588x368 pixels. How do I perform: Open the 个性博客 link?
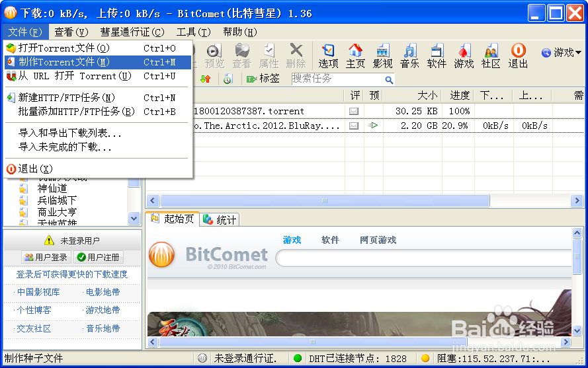click(x=34, y=311)
